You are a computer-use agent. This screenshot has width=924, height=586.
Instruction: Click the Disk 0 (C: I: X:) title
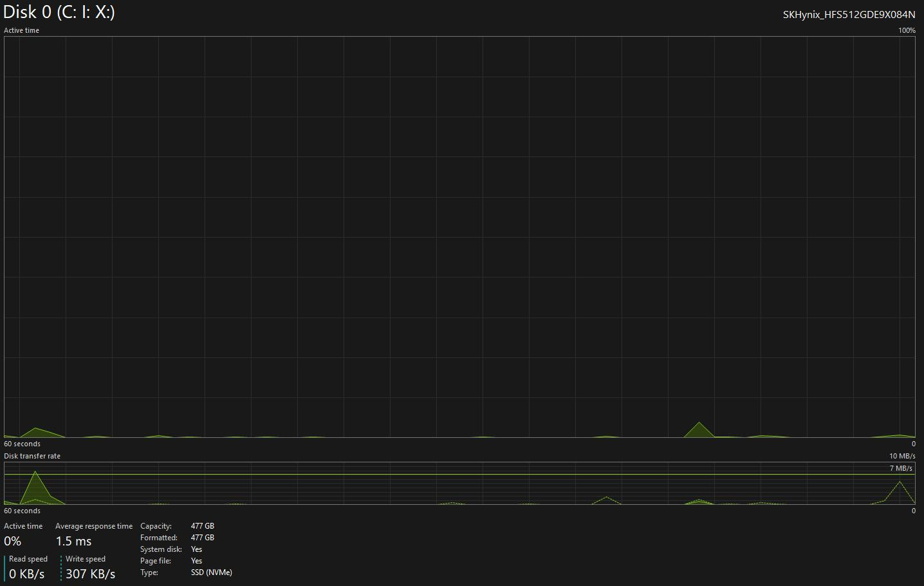tap(59, 12)
